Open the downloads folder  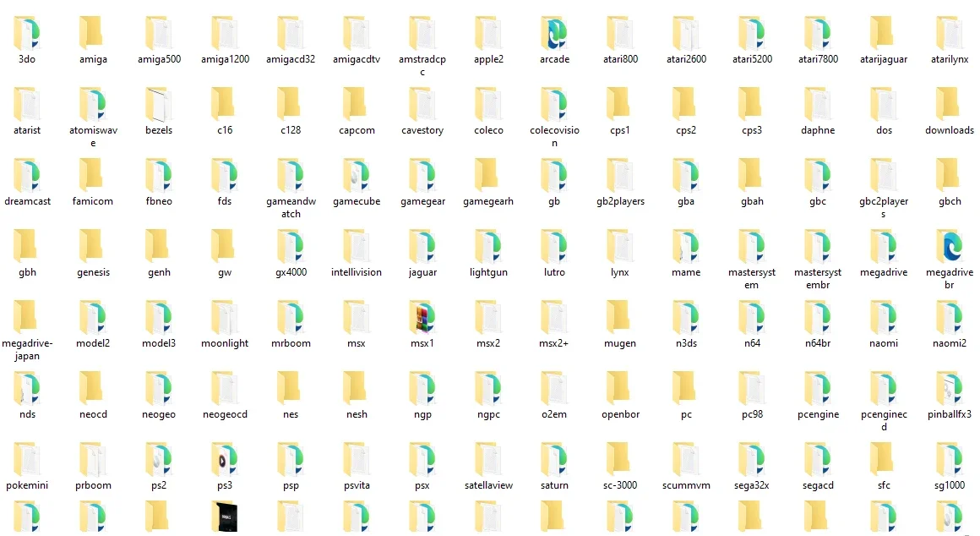click(x=950, y=104)
